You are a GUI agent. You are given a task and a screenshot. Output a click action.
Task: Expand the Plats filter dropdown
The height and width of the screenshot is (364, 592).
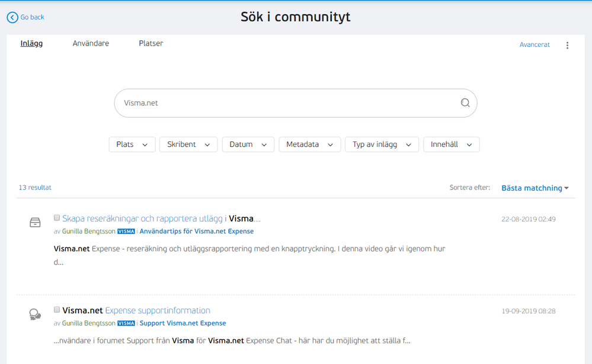pos(132,144)
